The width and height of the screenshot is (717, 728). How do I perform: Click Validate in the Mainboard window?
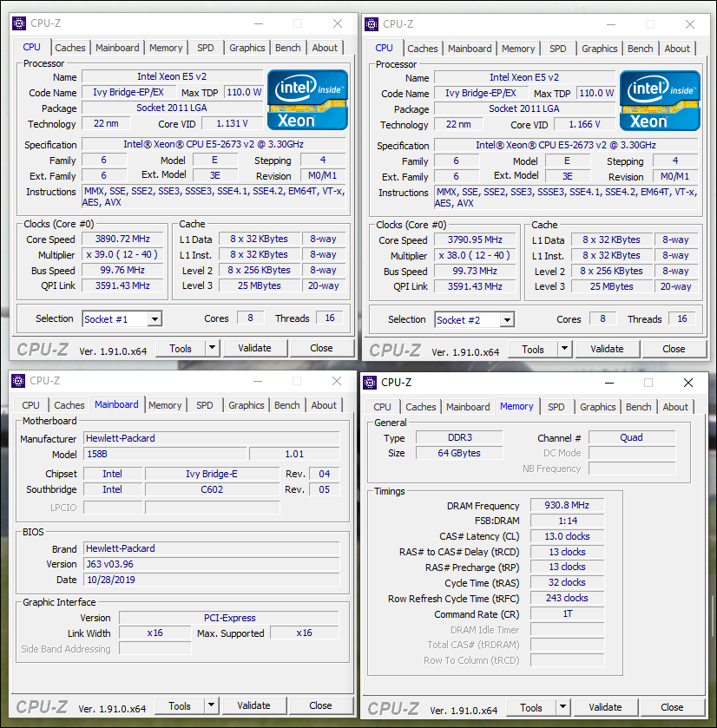point(253,705)
